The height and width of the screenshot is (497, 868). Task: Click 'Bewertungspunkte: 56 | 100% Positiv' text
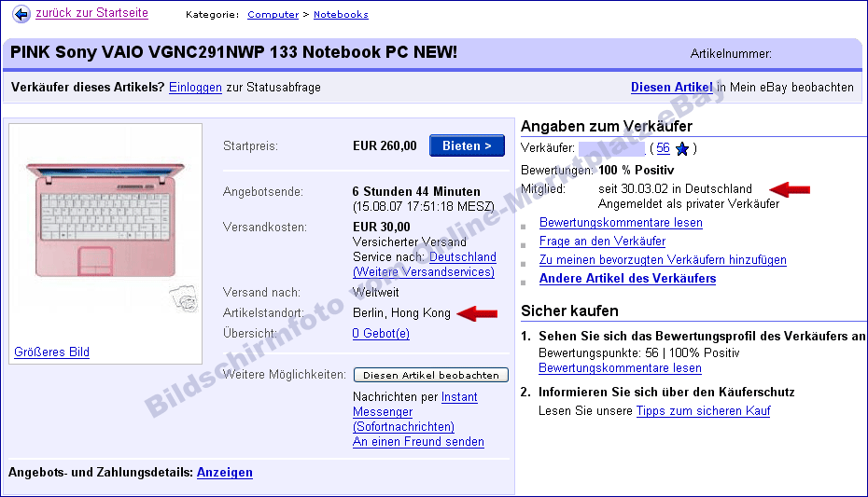coord(638,353)
